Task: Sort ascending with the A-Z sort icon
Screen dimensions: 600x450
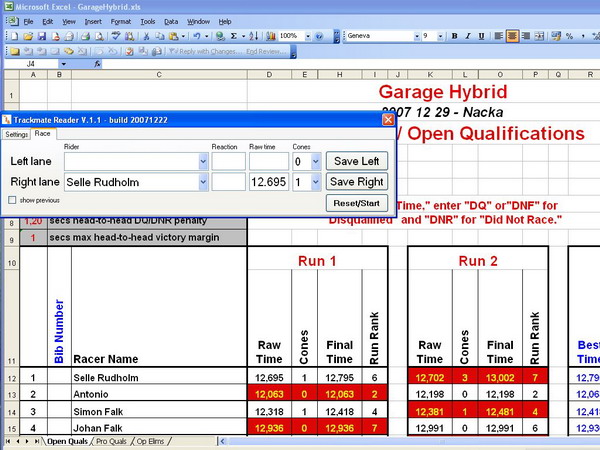Action: click(x=253, y=36)
